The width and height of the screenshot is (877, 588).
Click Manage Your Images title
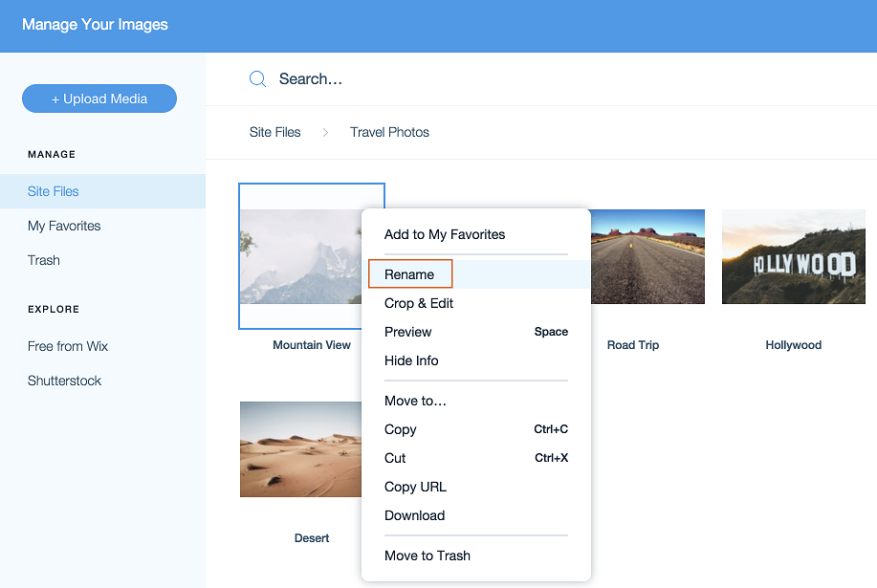pos(95,25)
